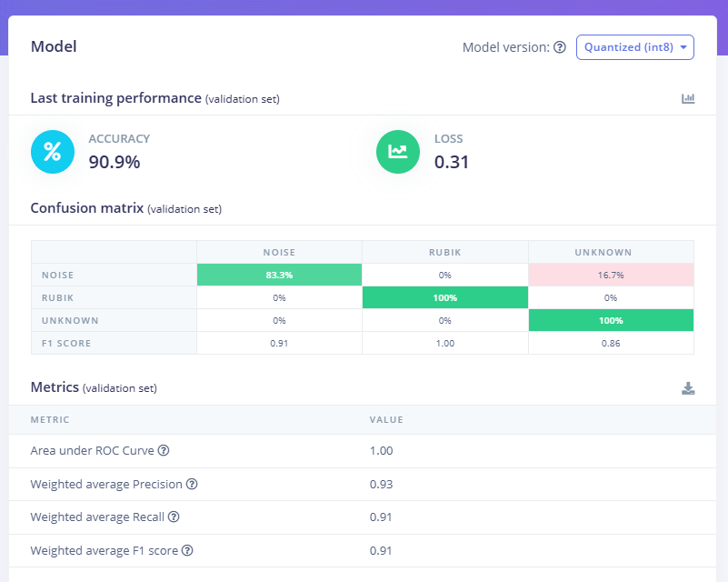This screenshot has width=728, height=582.
Task: Open help for Weighted average Recall
Action: click(174, 517)
